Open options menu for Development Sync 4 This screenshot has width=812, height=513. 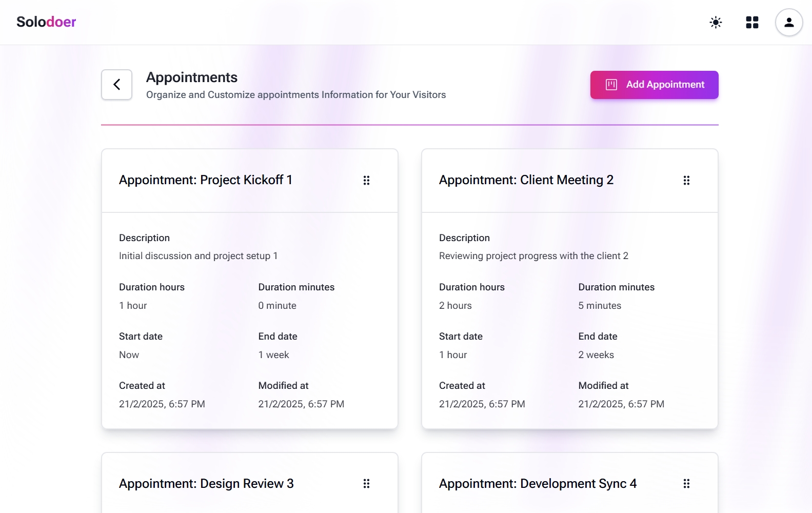(686, 483)
